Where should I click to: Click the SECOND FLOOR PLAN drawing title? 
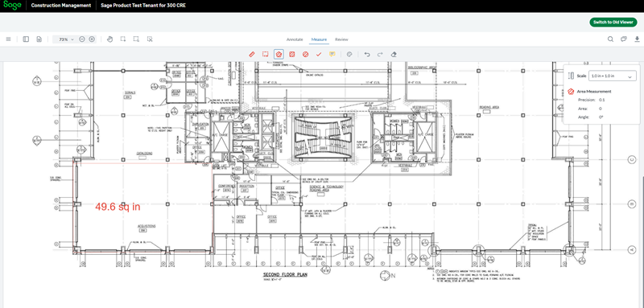286,274
